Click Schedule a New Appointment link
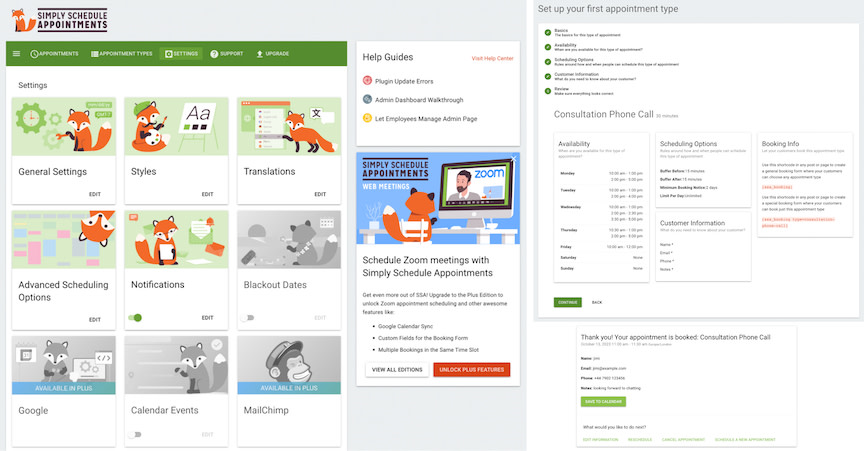 [745, 439]
